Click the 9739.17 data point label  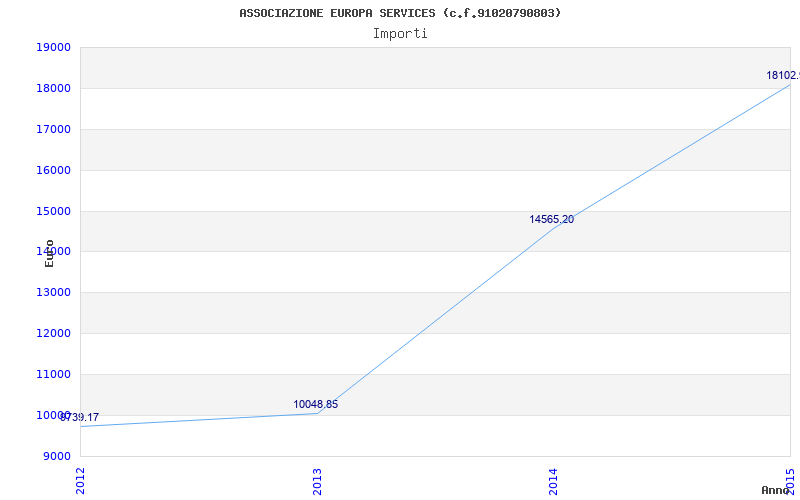(x=80, y=418)
